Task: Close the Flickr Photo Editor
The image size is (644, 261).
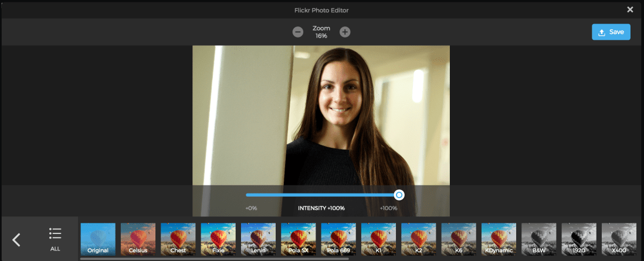Action: 630,9
